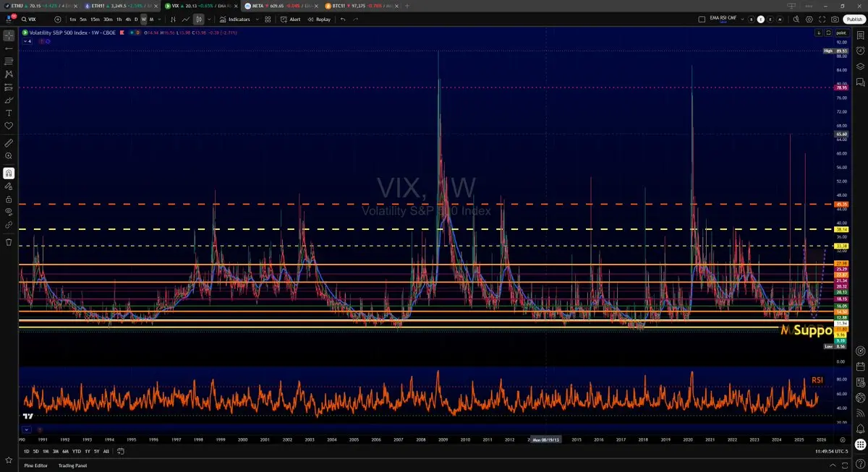Toggle lock all drawings padlock
Image resolution: width=868 pixels, height=472 pixels.
[x=9, y=199]
